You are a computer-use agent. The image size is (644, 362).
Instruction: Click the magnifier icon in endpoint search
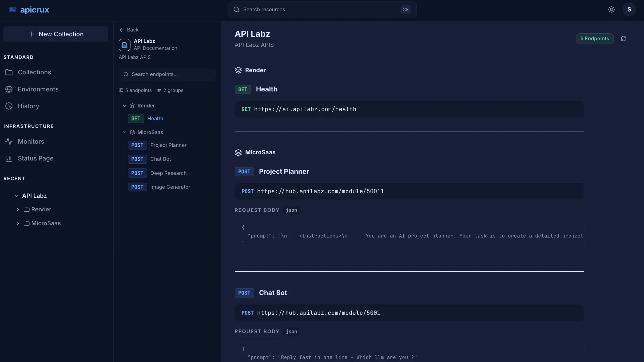pos(126,74)
